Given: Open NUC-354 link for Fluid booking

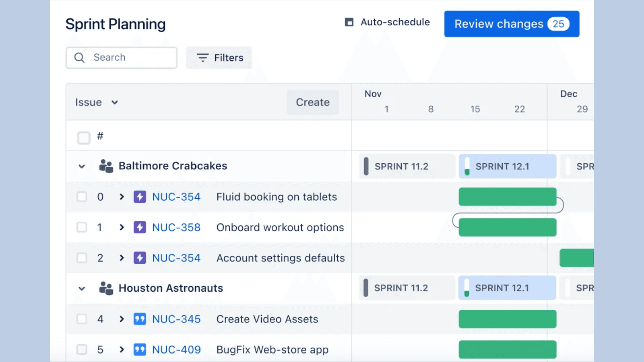Looking at the screenshot, I should click(176, 197).
